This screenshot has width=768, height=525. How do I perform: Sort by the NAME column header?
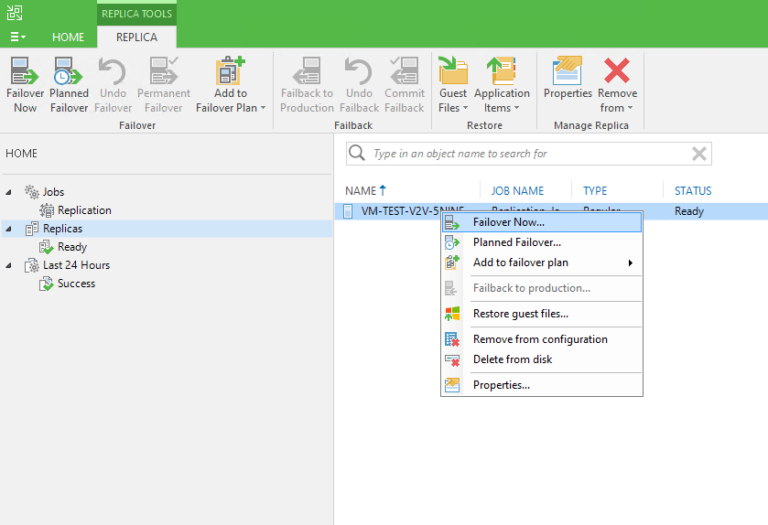click(x=361, y=191)
